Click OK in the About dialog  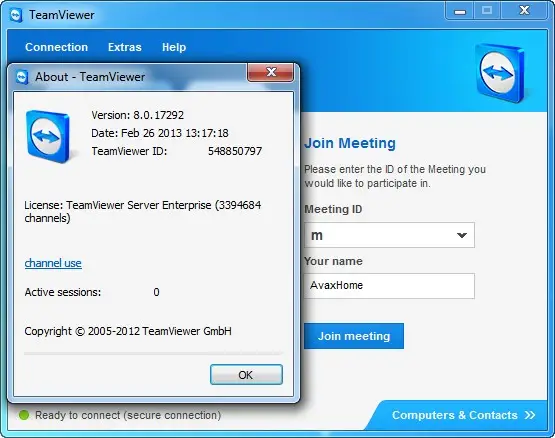(246, 375)
